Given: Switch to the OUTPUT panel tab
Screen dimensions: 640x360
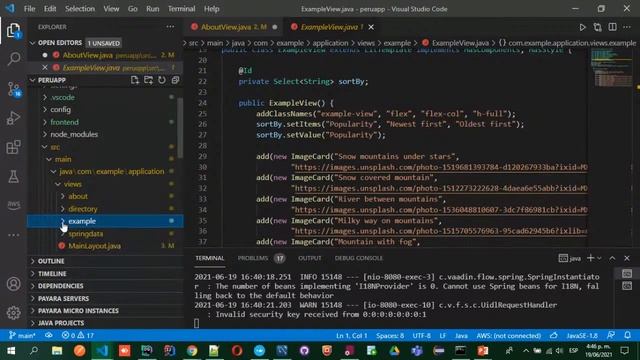Looking at the screenshot, I should 309,258.
